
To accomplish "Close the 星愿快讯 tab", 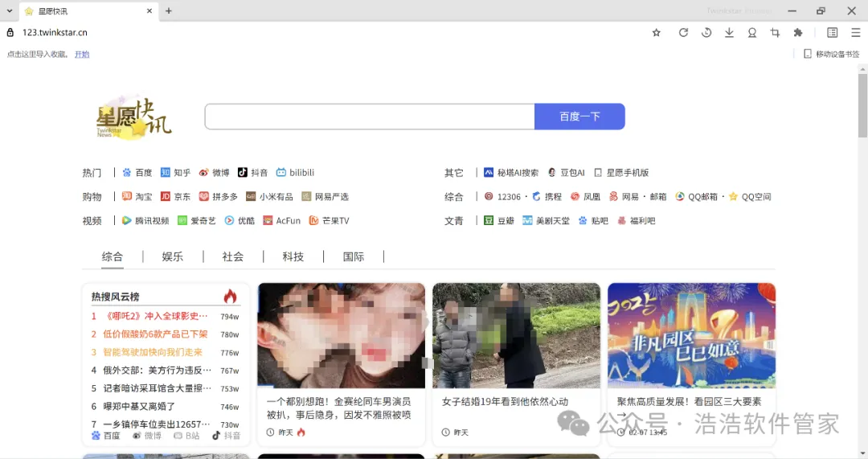I will (x=149, y=10).
